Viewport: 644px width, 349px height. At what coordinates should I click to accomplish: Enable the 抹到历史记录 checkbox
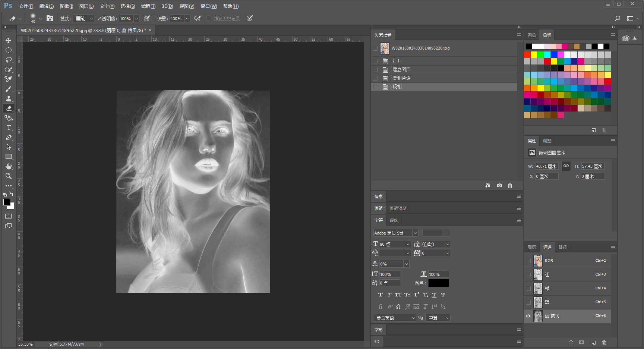click(x=209, y=19)
